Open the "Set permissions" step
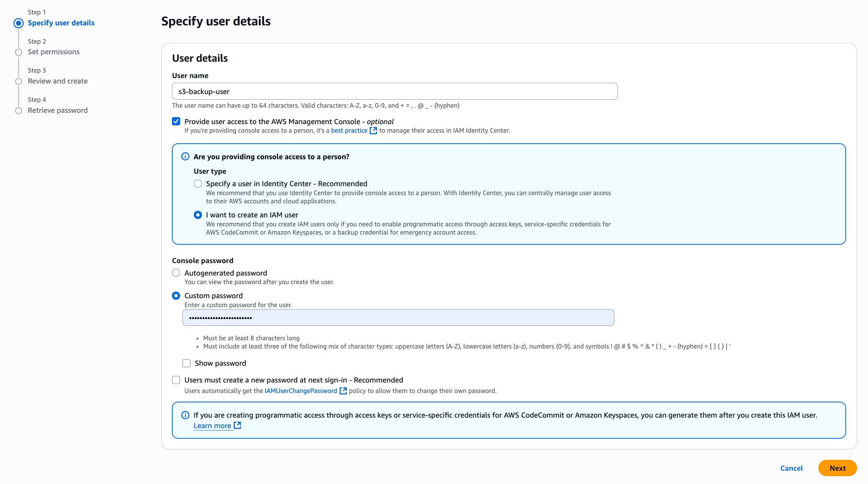Screen dimensions: 868x484 click(53, 52)
